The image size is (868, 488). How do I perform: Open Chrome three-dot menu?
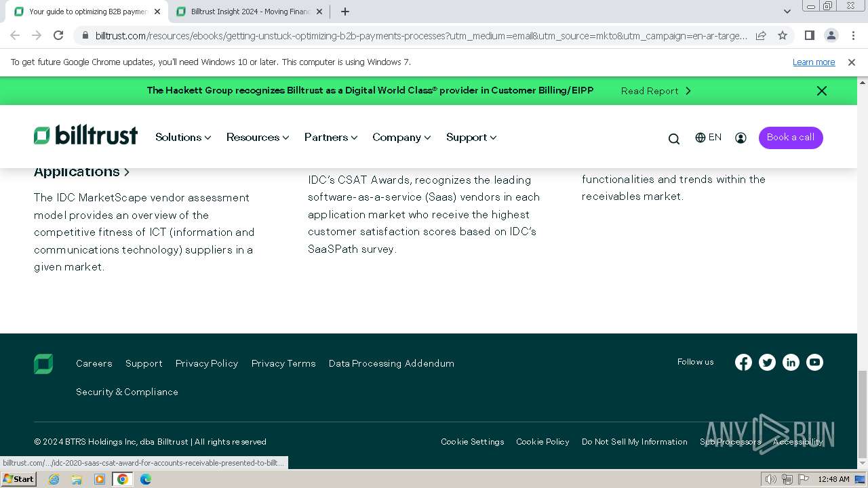(853, 35)
